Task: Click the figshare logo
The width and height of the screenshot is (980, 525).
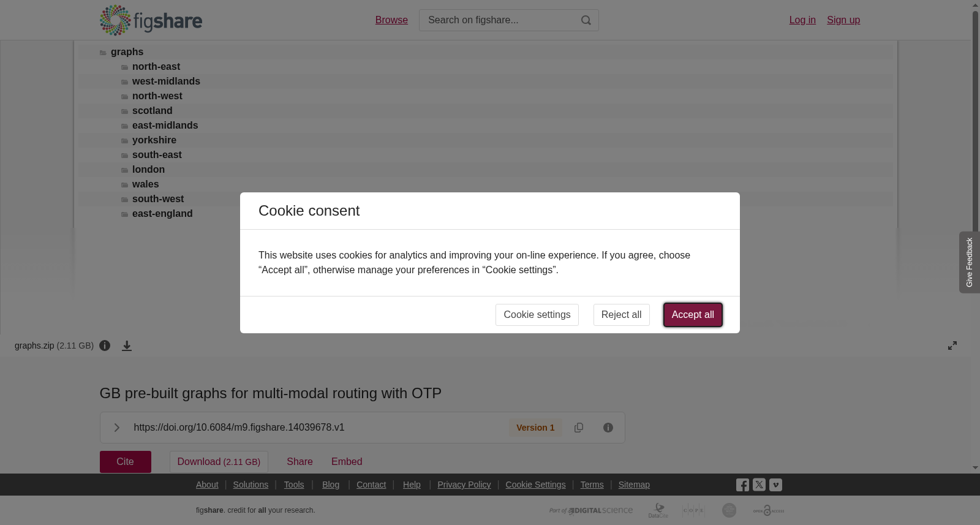Action: click(151, 20)
